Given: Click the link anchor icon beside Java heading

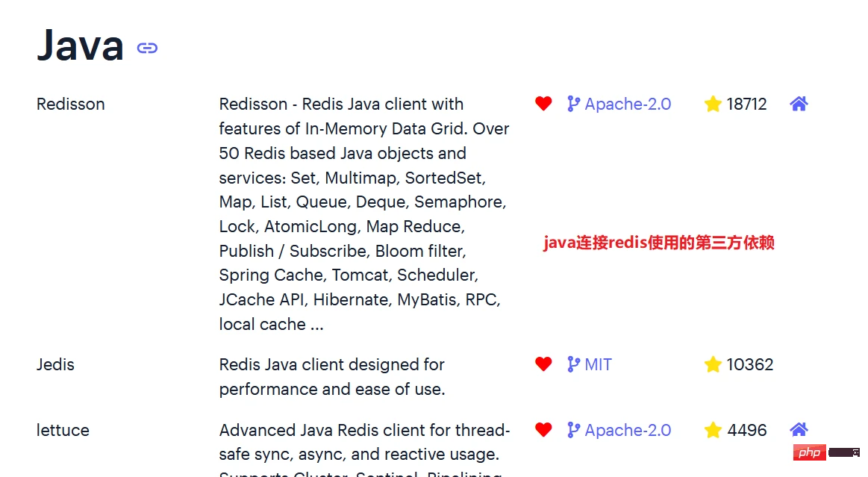Looking at the screenshot, I should click(x=147, y=47).
